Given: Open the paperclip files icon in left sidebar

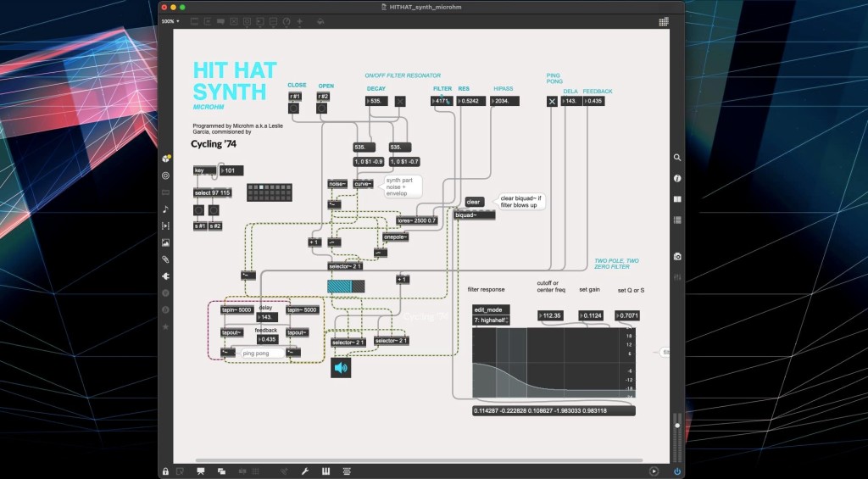Looking at the screenshot, I should point(165,259).
